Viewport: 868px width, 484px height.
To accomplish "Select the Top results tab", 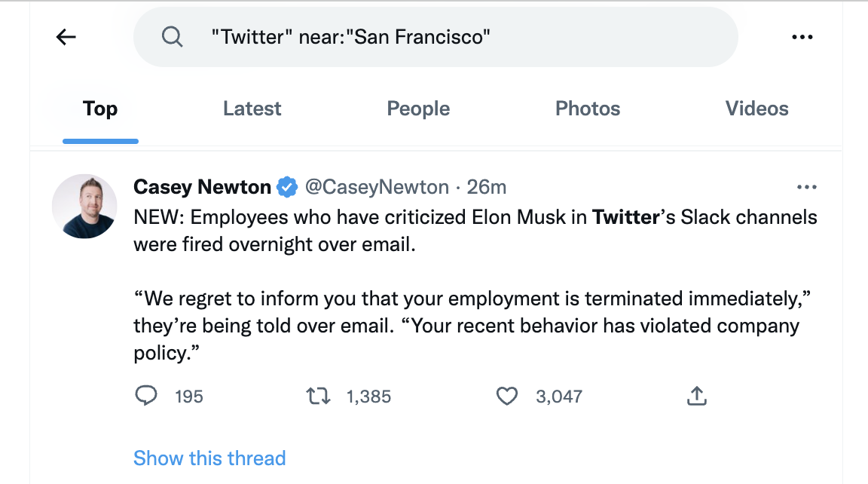I will (x=100, y=109).
